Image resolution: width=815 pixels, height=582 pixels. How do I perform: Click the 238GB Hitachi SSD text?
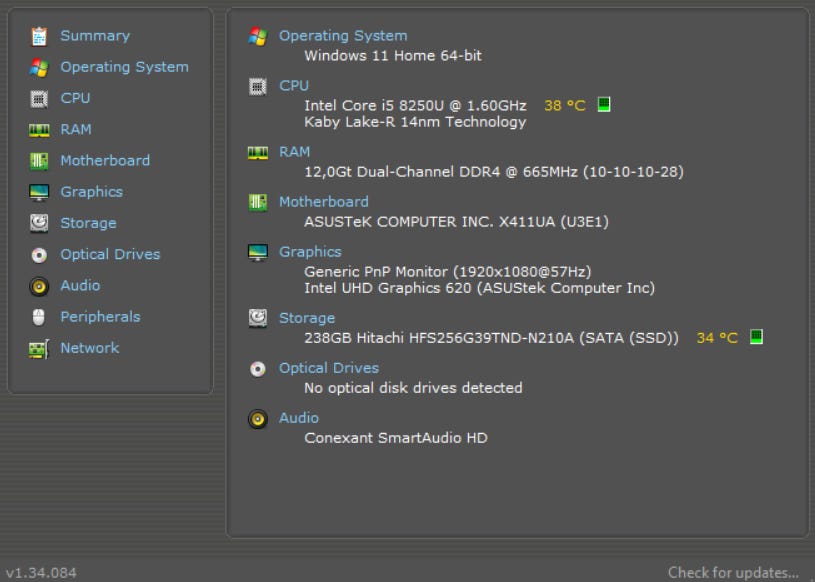coord(491,338)
